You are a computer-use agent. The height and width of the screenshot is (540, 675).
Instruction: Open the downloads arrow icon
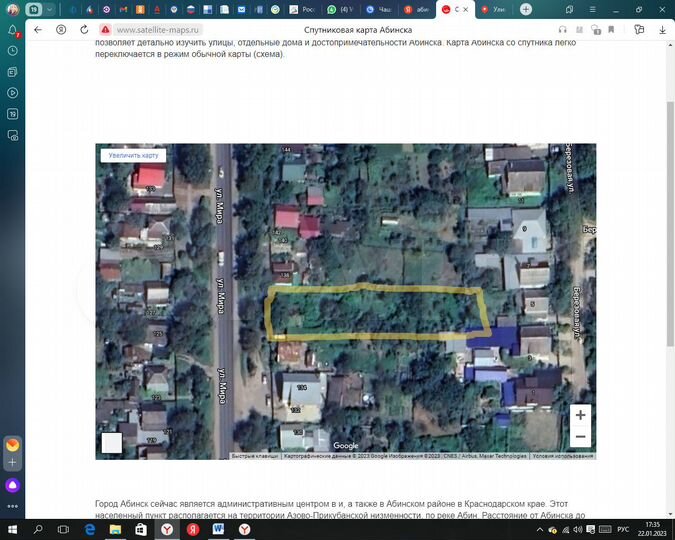(662, 30)
